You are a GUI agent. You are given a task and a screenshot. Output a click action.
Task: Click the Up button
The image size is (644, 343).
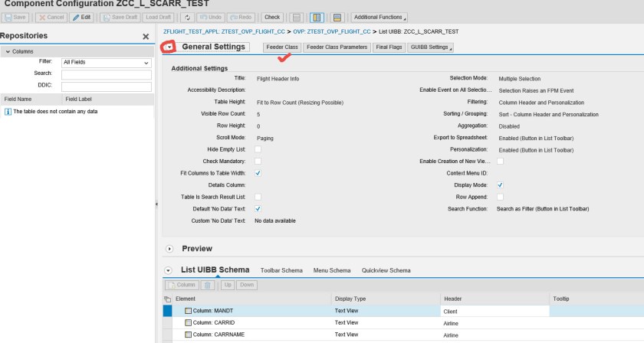[x=228, y=285]
